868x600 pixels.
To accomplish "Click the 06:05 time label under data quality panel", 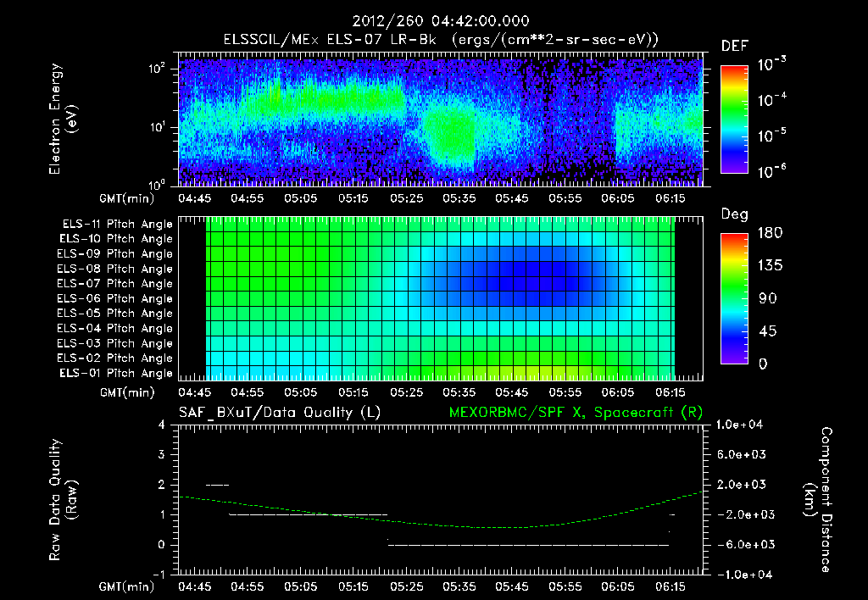I will tap(618, 586).
